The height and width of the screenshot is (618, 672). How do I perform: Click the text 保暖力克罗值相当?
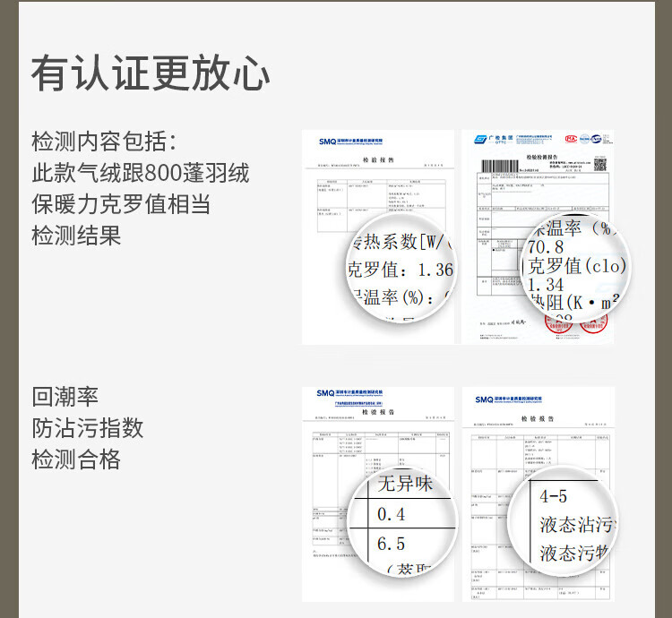[121, 203]
